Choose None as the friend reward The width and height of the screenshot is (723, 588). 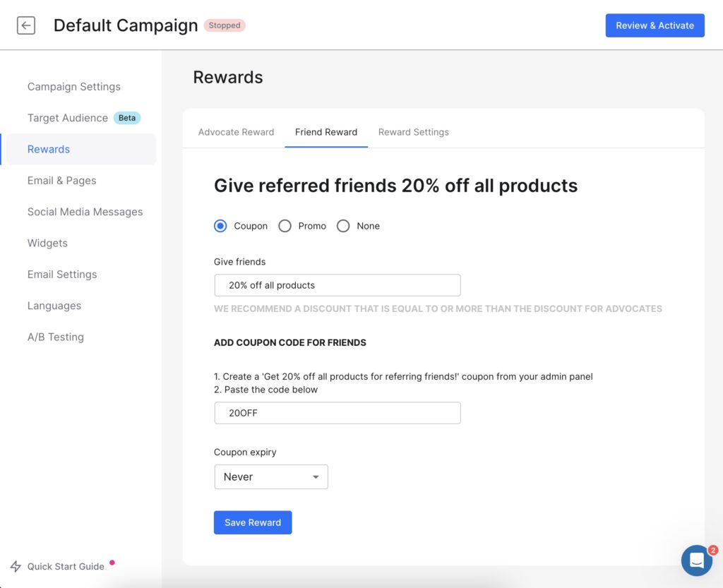(343, 226)
